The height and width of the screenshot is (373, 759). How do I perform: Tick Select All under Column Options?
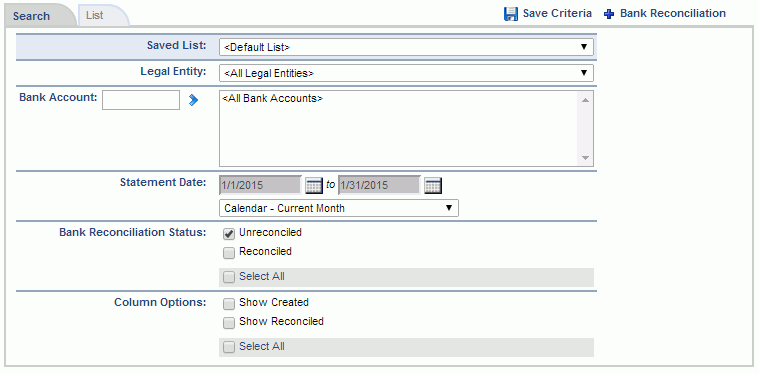click(x=229, y=347)
